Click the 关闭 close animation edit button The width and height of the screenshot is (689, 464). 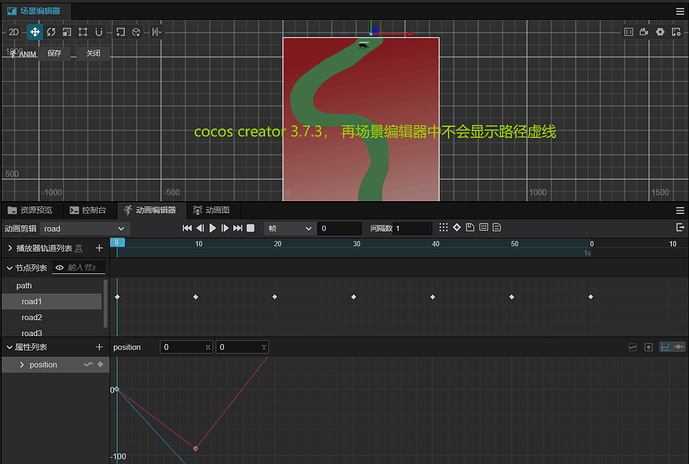click(x=93, y=53)
